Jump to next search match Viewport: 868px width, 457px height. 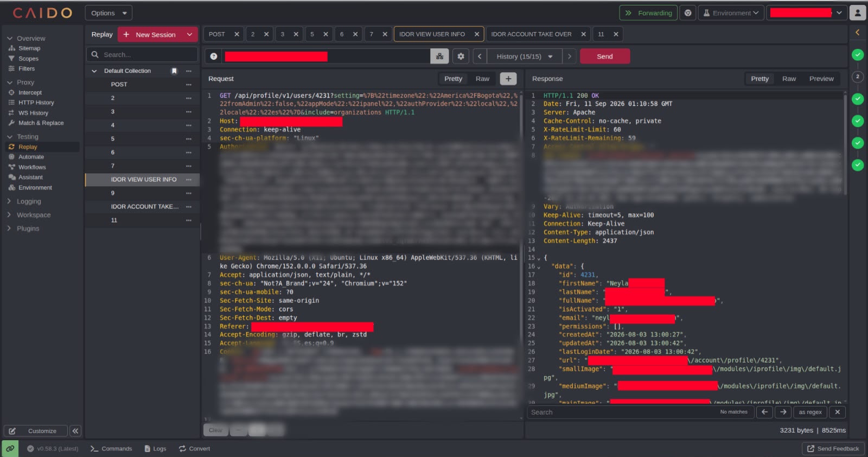(783, 412)
